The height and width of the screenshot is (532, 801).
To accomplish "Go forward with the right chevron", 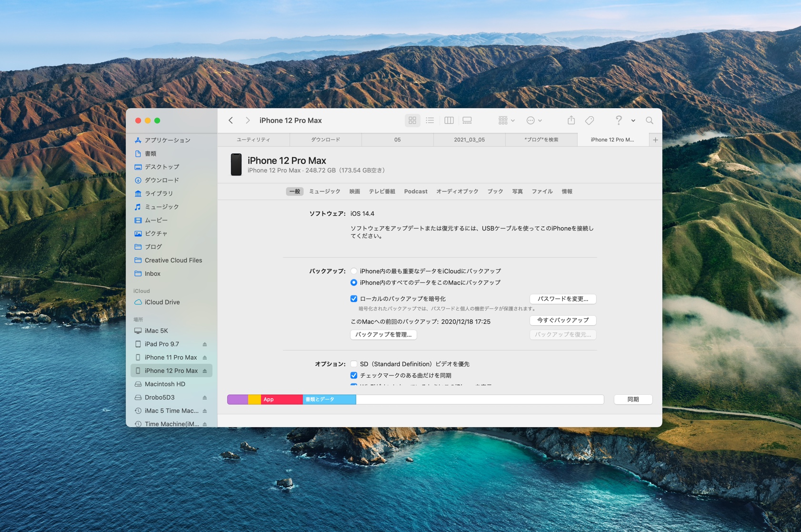I will (248, 120).
